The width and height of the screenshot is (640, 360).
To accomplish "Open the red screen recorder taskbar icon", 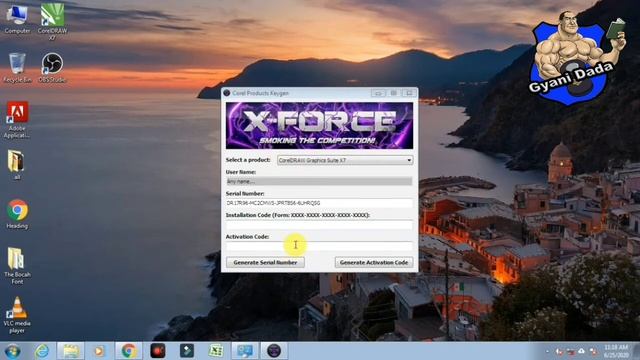I will pos(158,351).
